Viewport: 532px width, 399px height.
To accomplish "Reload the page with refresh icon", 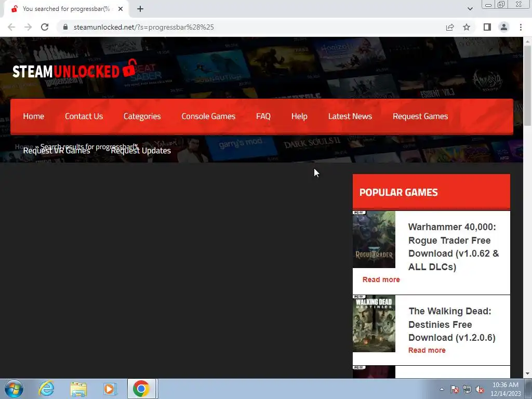I will pyautogui.click(x=45, y=27).
